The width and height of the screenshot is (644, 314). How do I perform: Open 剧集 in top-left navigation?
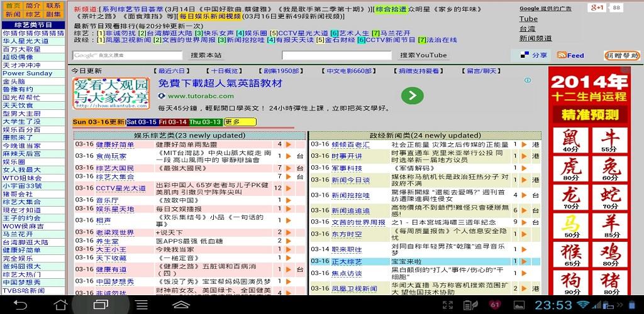(x=53, y=14)
